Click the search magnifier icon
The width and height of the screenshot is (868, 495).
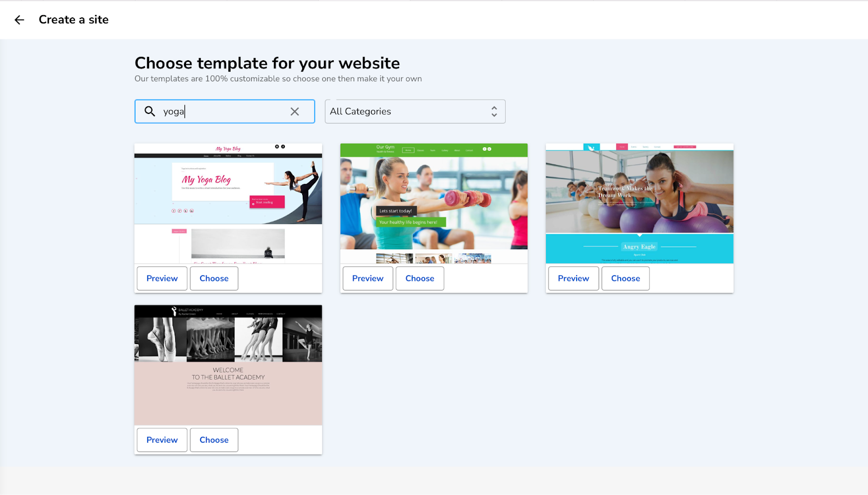(150, 111)
